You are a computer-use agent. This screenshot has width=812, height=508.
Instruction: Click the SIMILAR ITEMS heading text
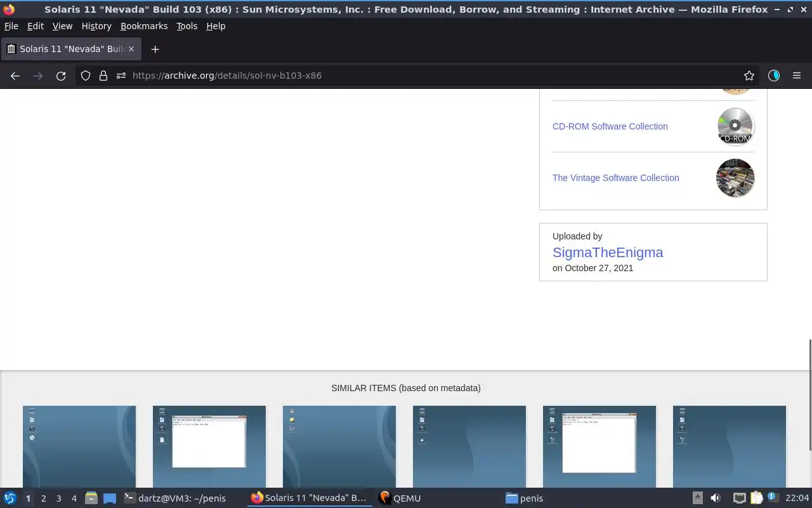(406, 388)
